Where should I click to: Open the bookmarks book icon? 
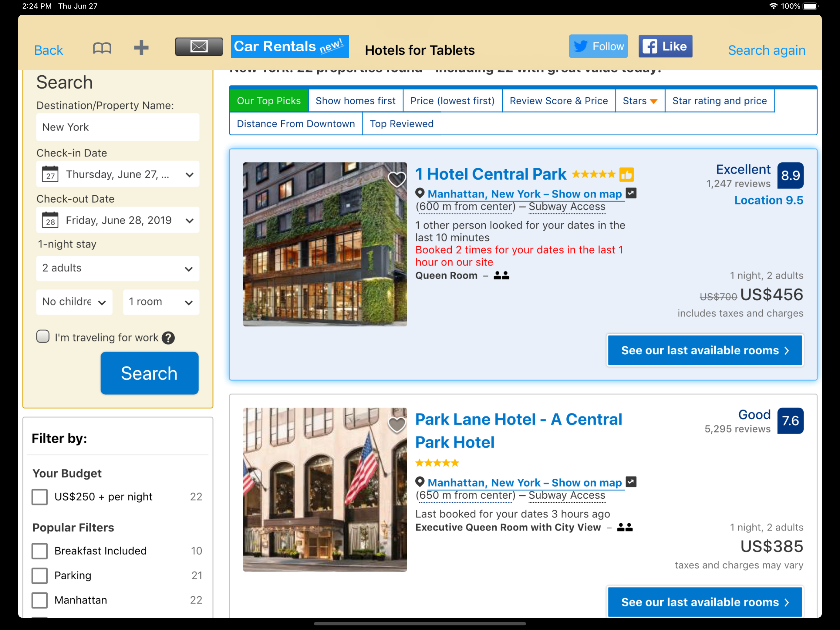(102, 48)
